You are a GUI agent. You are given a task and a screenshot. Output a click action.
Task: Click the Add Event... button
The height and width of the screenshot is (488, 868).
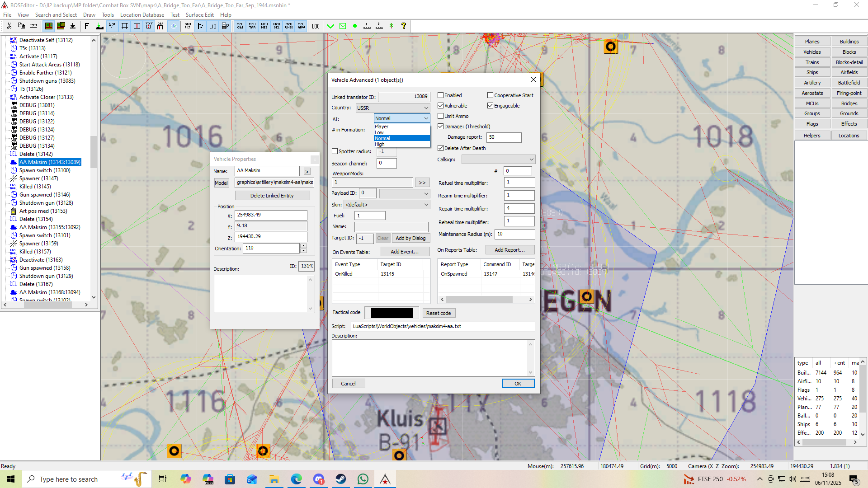point(405,252)
